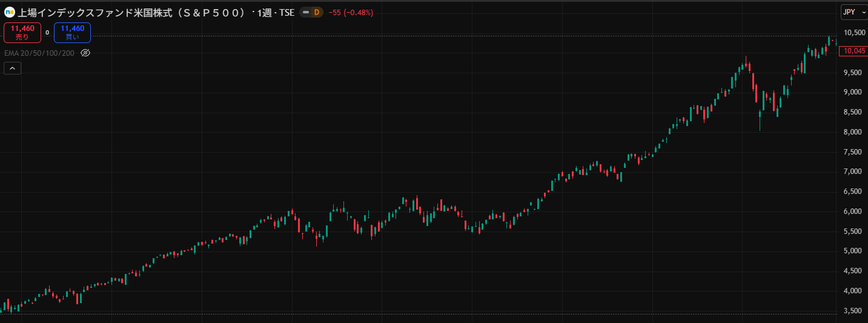This screenshot has height=323, width=868.
Task: Click the 9,500 price axis label
Action: pos(853,73)
